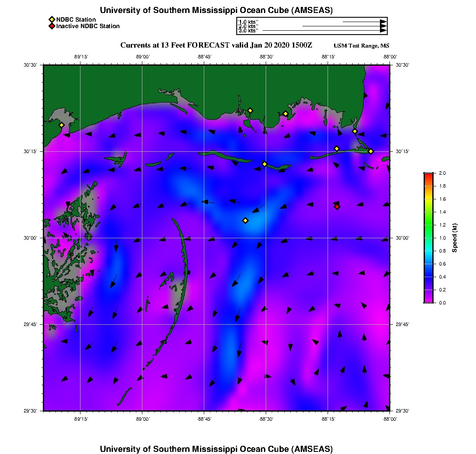Click the red top of the speed color bar

(x=428, y=175)
